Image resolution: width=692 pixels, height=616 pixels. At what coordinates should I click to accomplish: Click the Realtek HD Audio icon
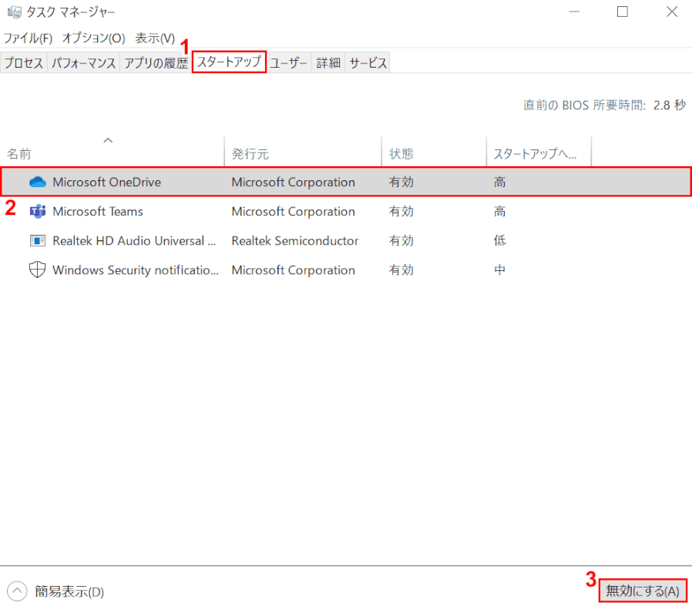click(38, 240)
